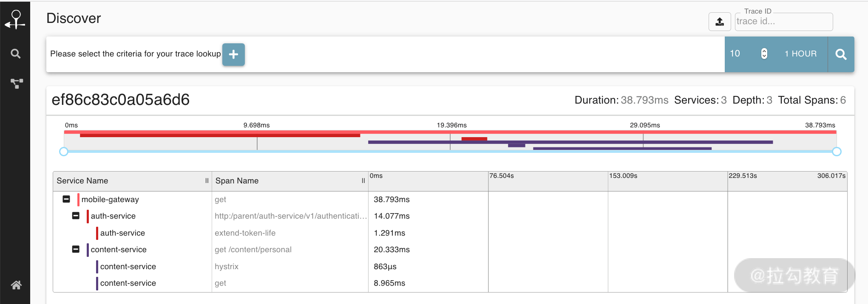
Task: Click the Service Name column resize handle
Action: (x=207, y=181)
